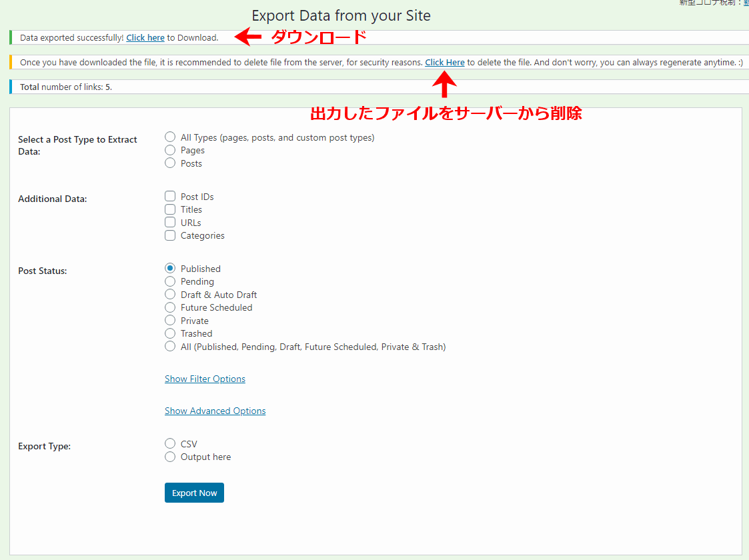Viewport: 749px width, 560px height.
Task: Select Private post status
Action: 170,321
